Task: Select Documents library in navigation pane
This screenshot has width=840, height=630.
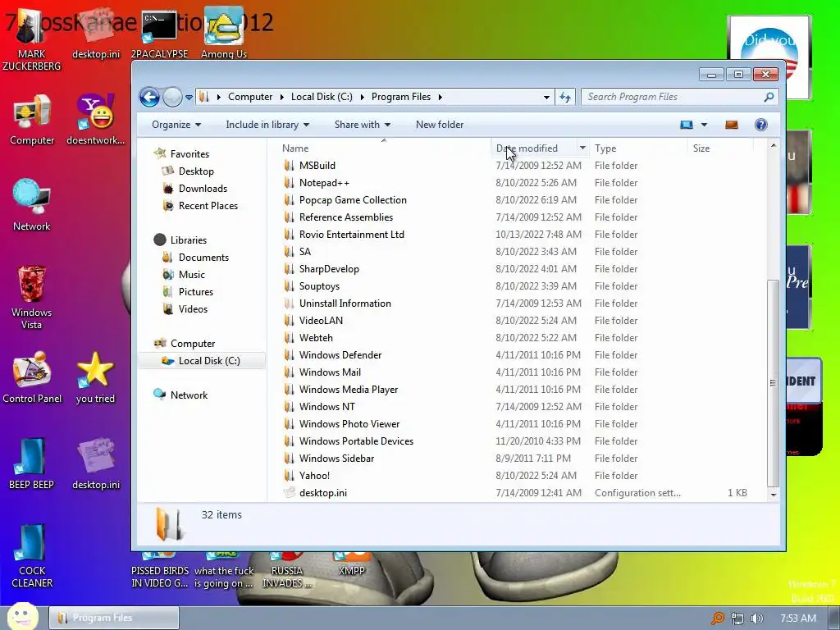Action: tap(203, 257)
